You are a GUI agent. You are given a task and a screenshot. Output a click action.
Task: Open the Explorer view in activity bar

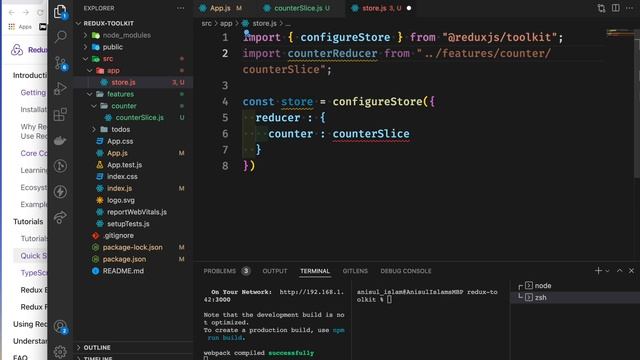60,11
